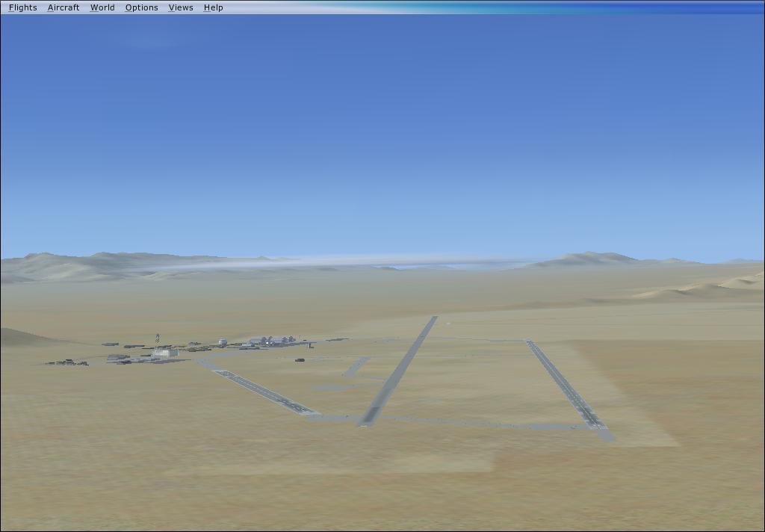Open the World menu
The height and width of the screenshot is (532, 765).
tap(102, 7)
